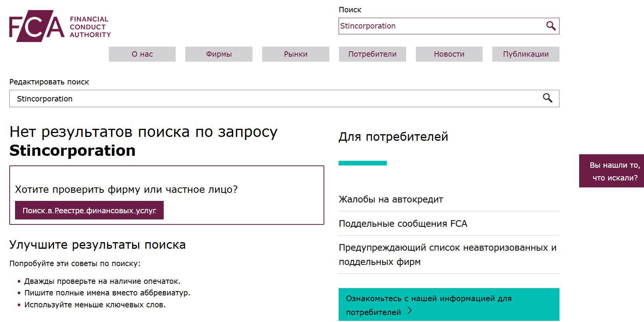Screen dimensions: 644x322
Task: Open Ознакомьтесь с нашей информацией для потребителей banner
Action: coord(449,305)
